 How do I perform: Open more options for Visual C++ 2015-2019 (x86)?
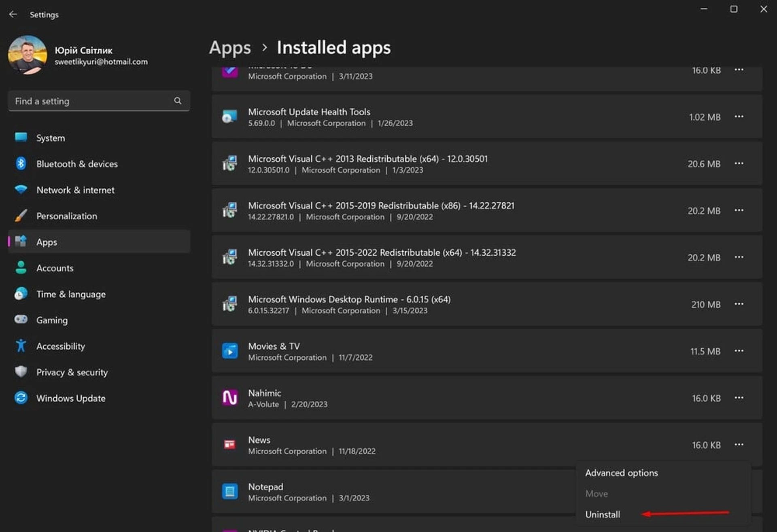pos(739,210)
